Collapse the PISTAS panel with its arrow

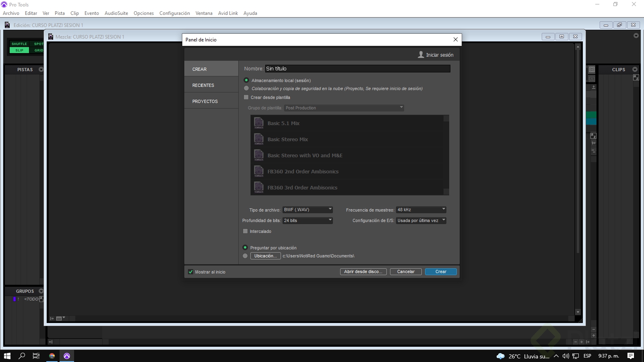(x=41, y=69)
